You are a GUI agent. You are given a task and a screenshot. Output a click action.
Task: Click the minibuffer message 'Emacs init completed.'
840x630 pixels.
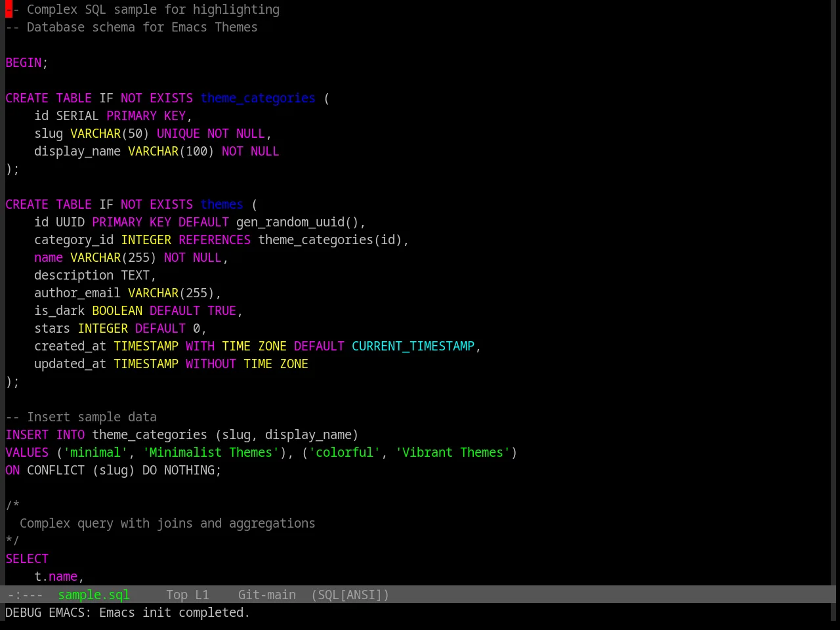click(174, 612)
